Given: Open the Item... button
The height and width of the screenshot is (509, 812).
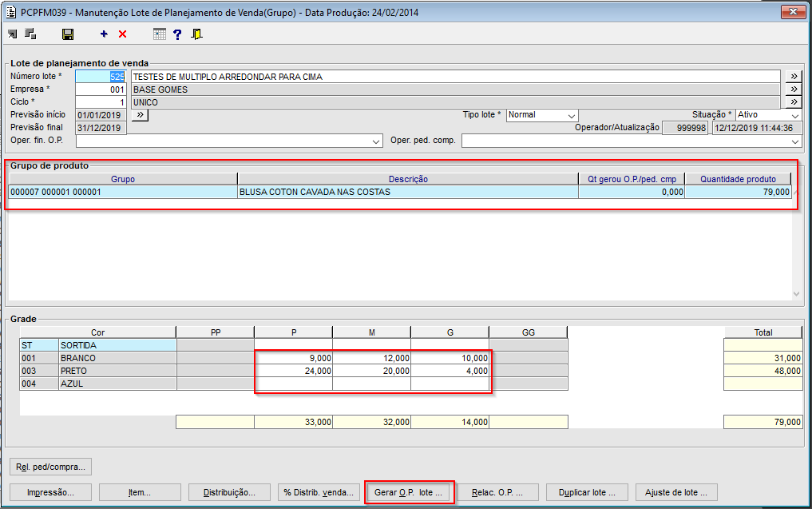Looking at the screenshot, I should (x=140, y=492).
